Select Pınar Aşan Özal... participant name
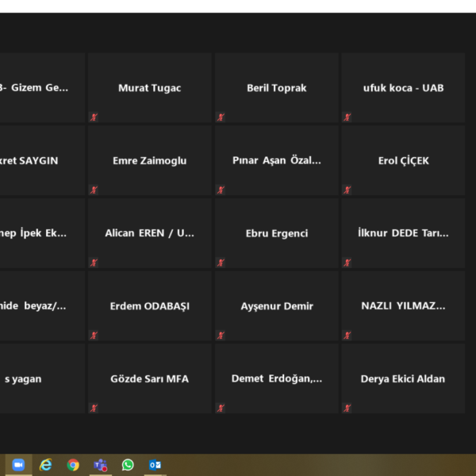Screen dimensions: 476x476 pyautogui.click(x=277, y=160)
